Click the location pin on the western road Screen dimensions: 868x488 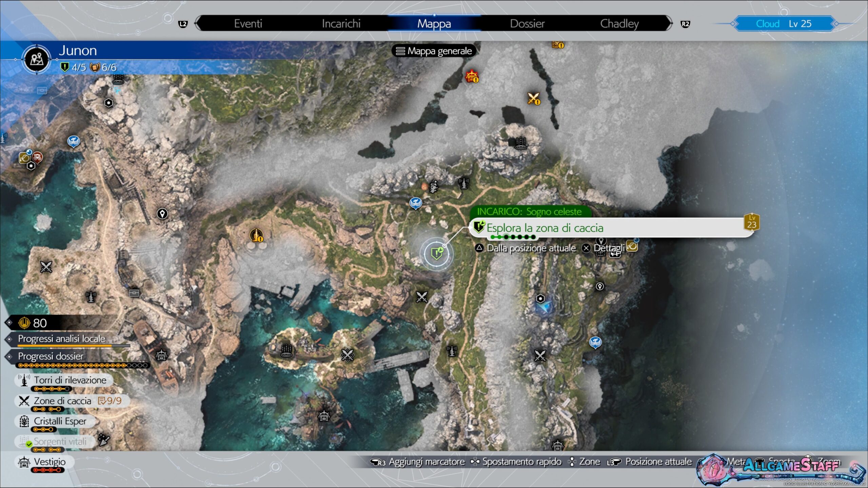tap(162, 214)
